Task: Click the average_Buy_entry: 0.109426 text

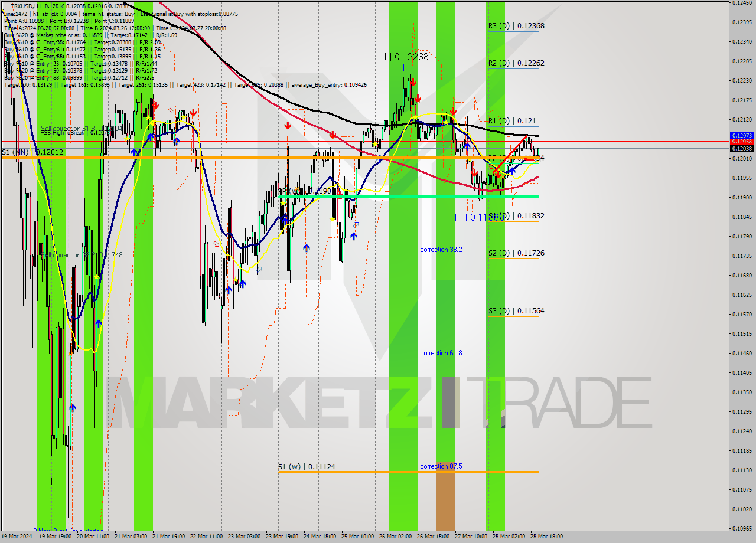Action: (328, 84)
